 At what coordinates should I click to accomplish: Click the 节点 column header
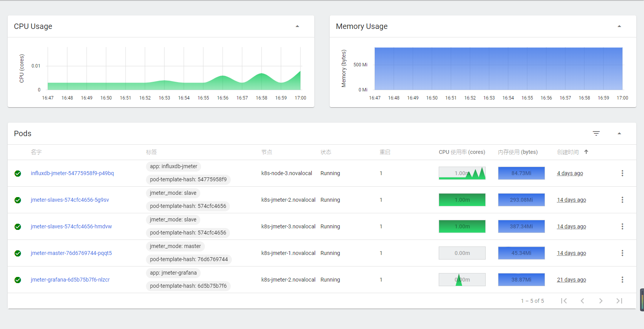tap(267, 152)
